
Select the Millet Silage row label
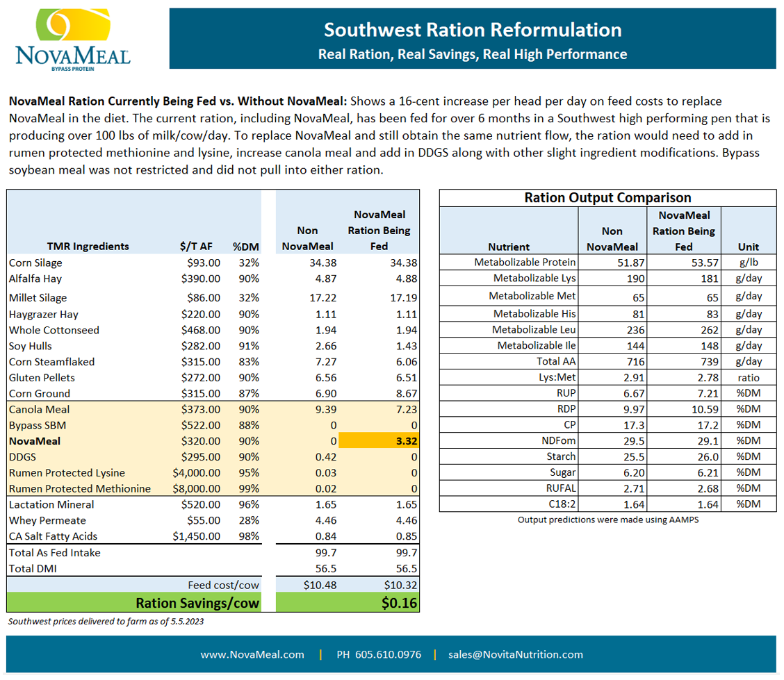38,298
